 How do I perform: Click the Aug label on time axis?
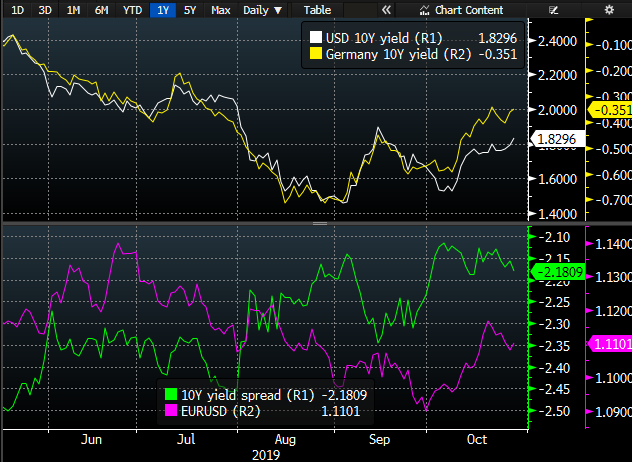(285, 439)
